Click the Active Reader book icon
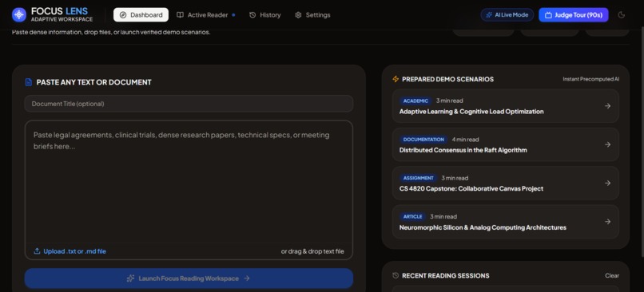The image size is (644, 292). 180,15
